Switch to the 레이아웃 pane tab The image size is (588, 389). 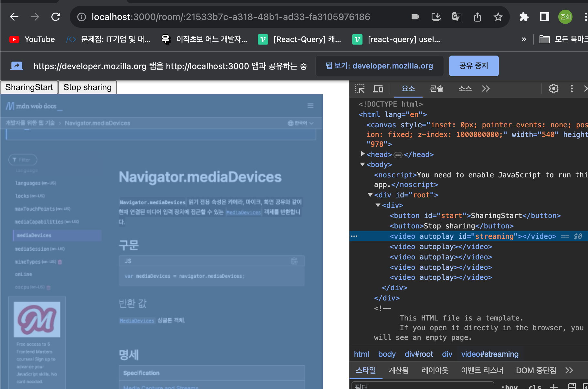(435, 370)
